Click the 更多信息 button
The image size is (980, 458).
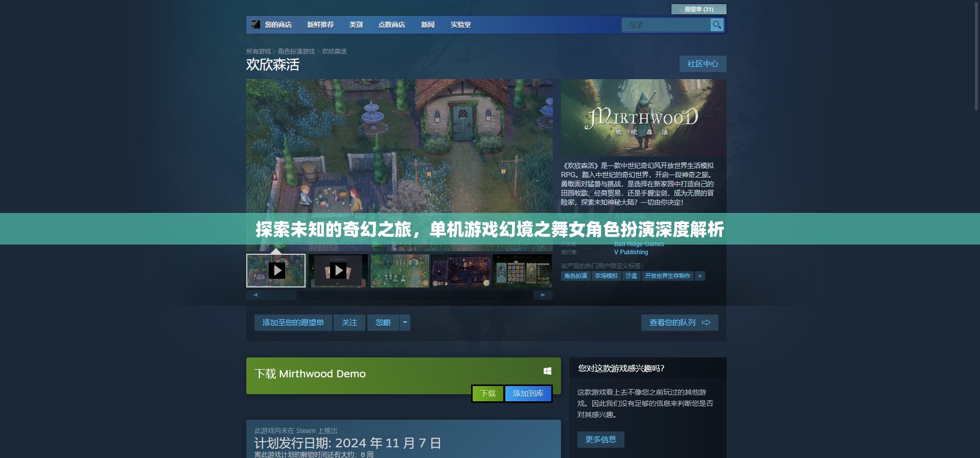click(601, 440)
